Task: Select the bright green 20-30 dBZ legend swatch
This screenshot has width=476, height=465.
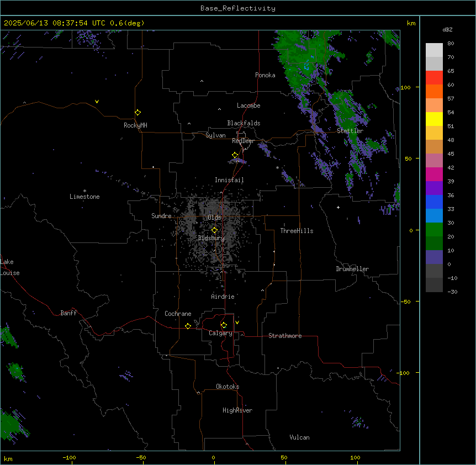Action: 434,230
